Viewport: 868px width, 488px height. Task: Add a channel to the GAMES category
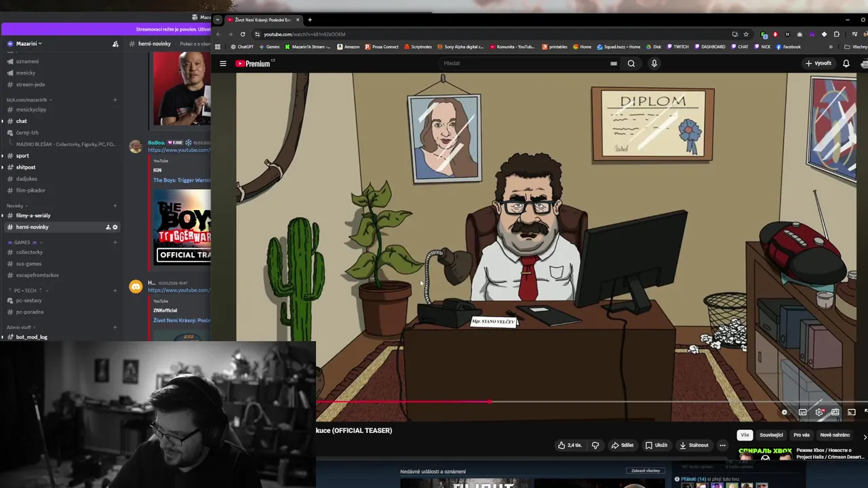point(115,242)
